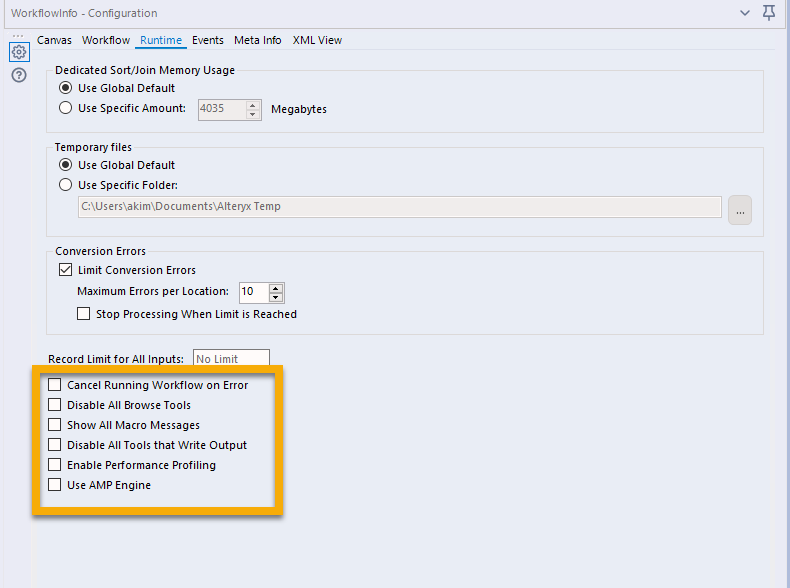Choose Use Specific Folder radio button
This screenshot has height=588, width=790.
click(x=65, y=185)
